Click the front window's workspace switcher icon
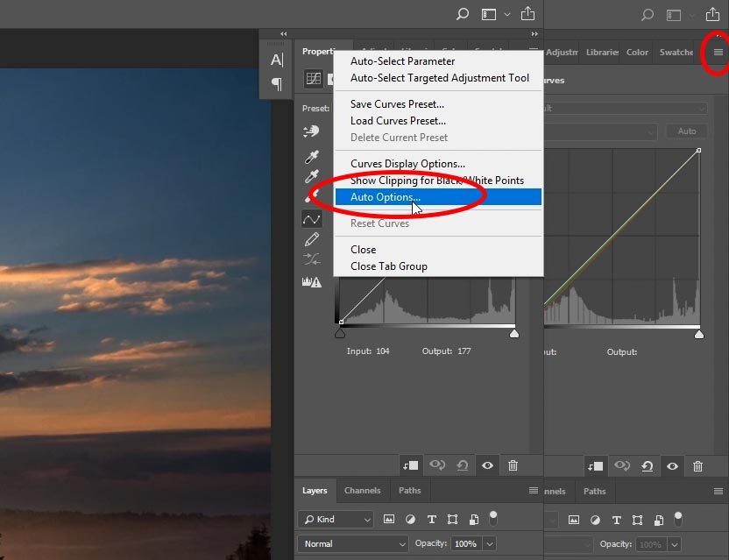729x560 pixels. [x=489, y=15]
